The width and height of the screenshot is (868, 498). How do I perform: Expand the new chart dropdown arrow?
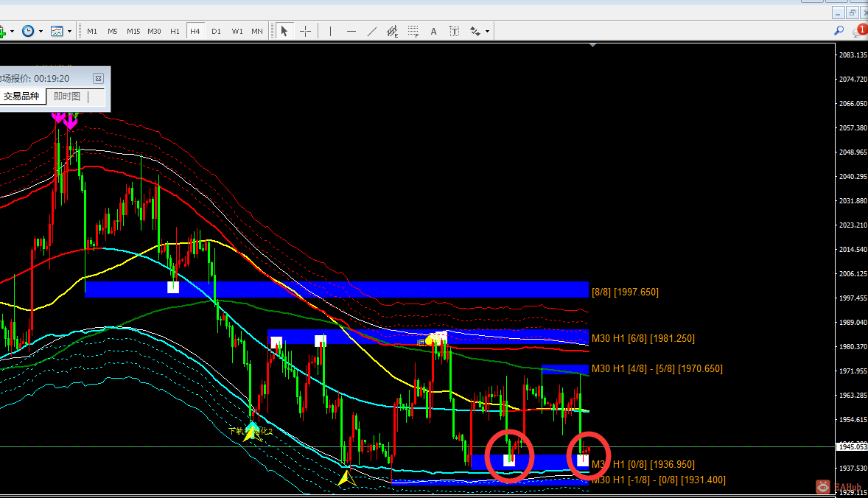[13, 32]
